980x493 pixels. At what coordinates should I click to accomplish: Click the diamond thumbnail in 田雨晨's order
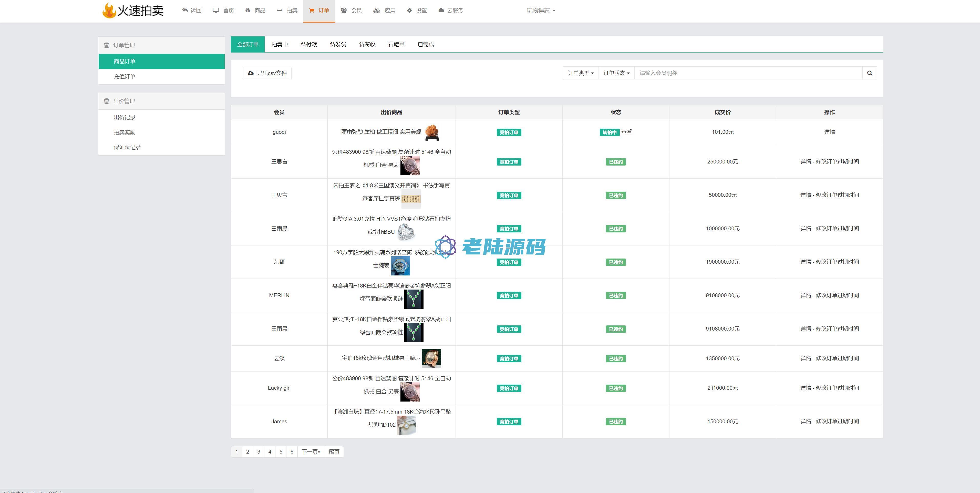[x=406, y=232]
